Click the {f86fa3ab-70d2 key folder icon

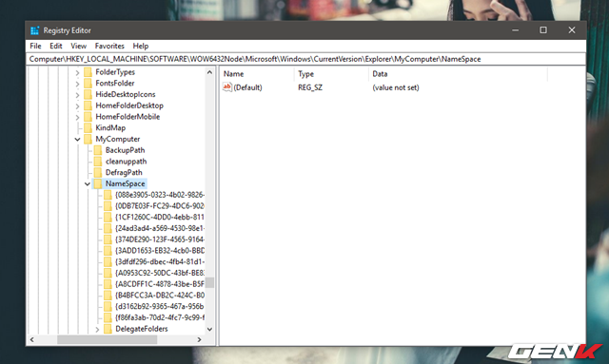coord(108,317)
